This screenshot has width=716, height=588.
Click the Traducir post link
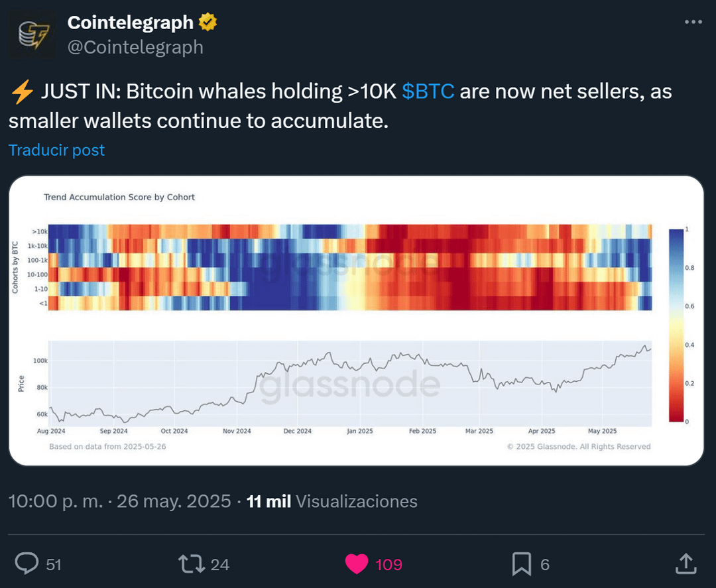pos(56,150)
